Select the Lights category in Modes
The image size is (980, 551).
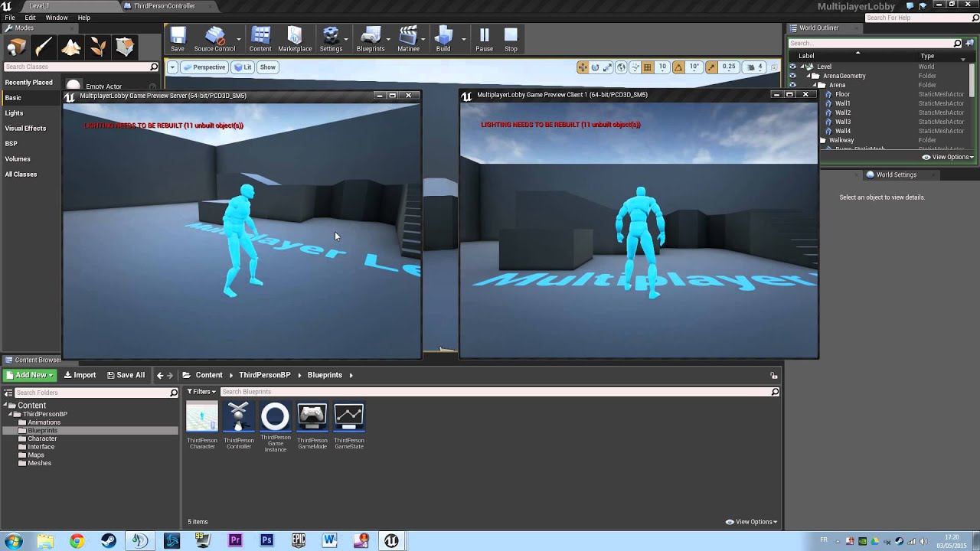tap(14, 113)
